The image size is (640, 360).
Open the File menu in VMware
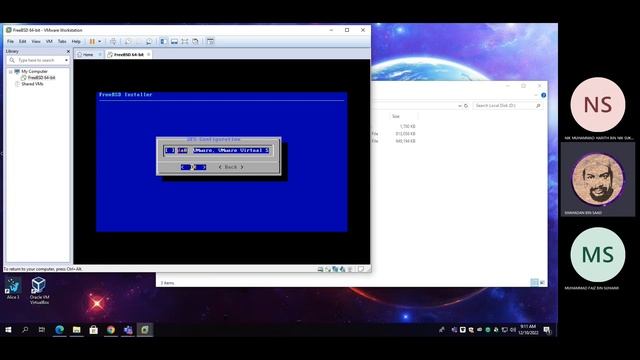pyautogui.click(x=10, y=41)
